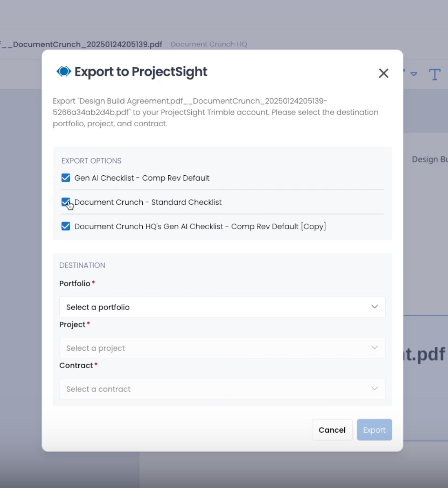
Task: Click the ProjectSight logo icon
Action: (64, 72)
